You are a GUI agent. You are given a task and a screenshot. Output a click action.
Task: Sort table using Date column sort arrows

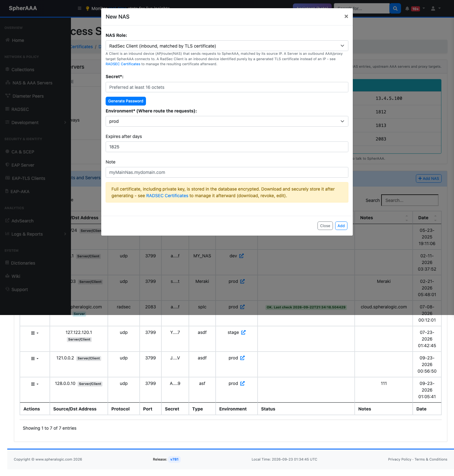[x=435, y=218]
